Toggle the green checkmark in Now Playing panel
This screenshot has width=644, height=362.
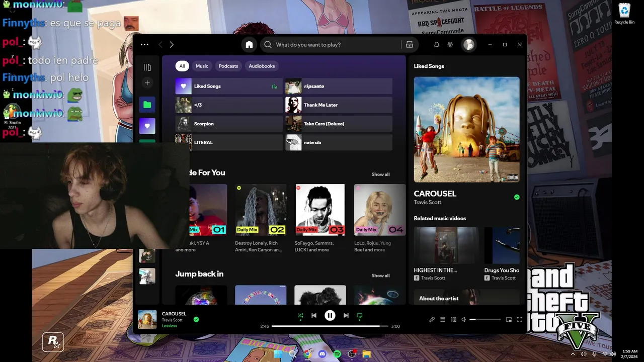click(517, 197)
